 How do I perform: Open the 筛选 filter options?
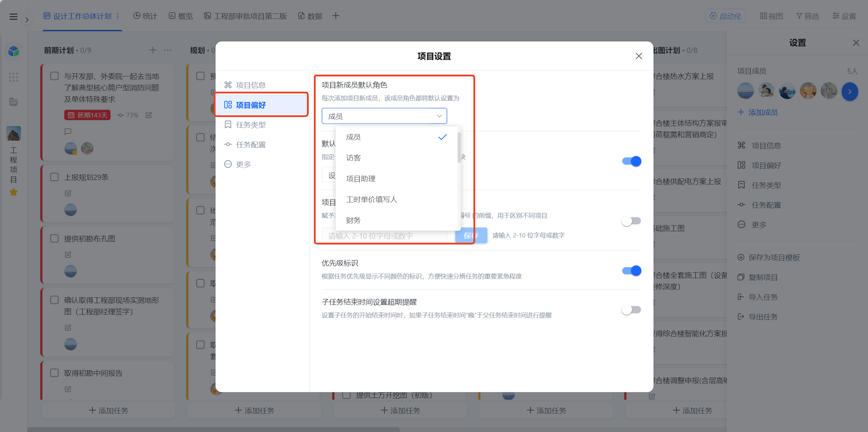pos(808,16)
